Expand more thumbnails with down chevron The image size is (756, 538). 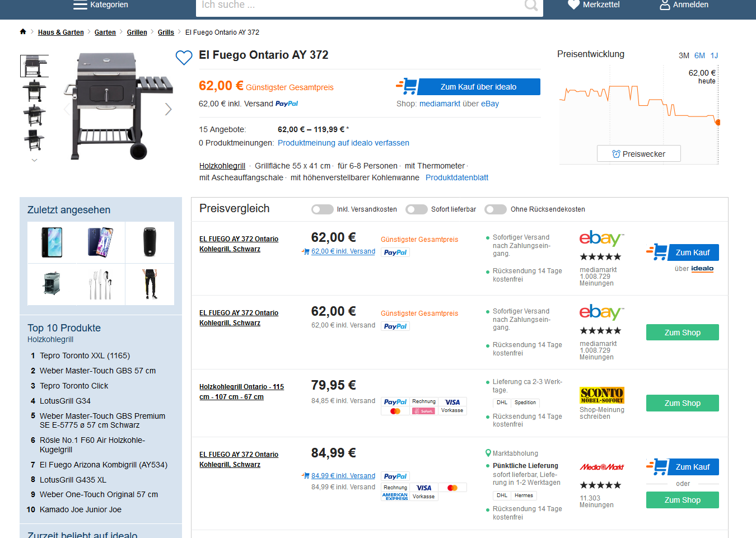pos(35,160)
